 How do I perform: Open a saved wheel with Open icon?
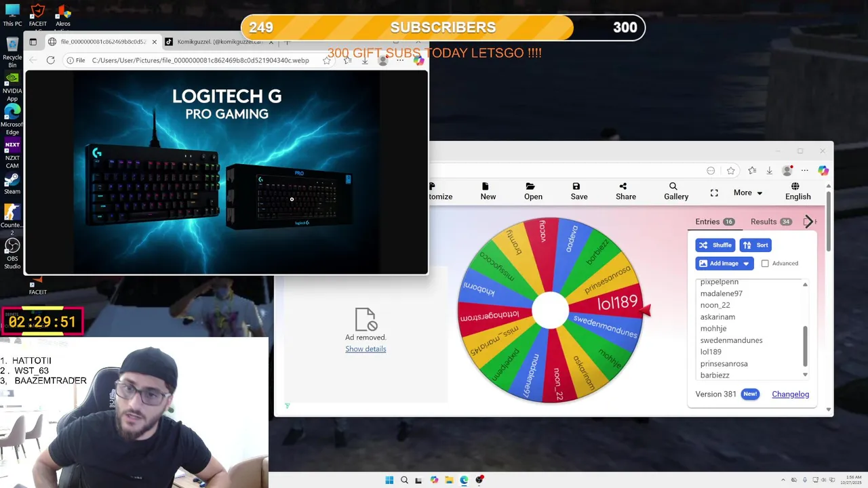coord(533,191)
